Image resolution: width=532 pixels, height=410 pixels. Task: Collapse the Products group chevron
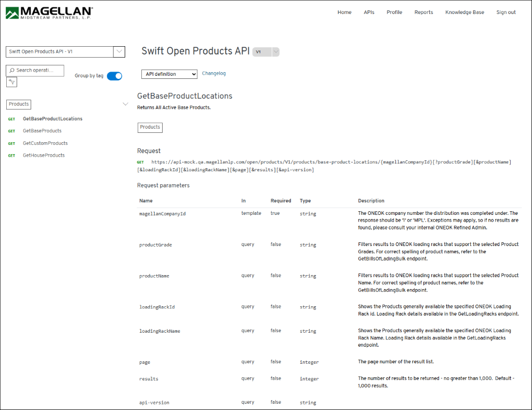coord(125,104)
